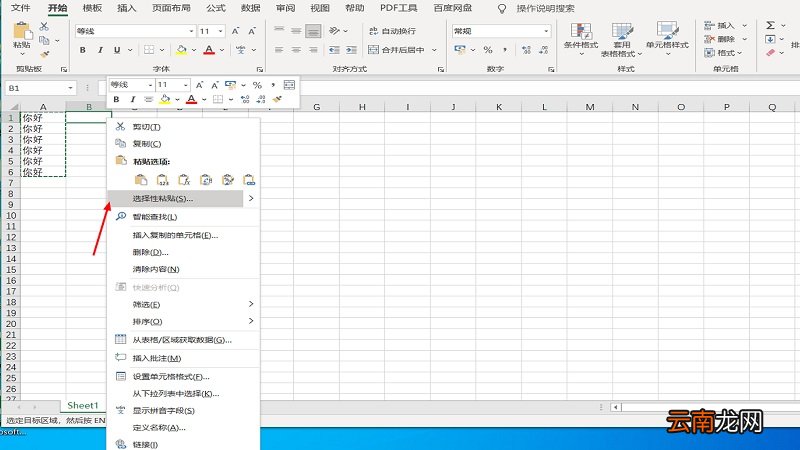Expand the Conditional Formatting (条件格式) dropdown
The height and width of the screenshot is (450, 800).
tap(581, 53)
